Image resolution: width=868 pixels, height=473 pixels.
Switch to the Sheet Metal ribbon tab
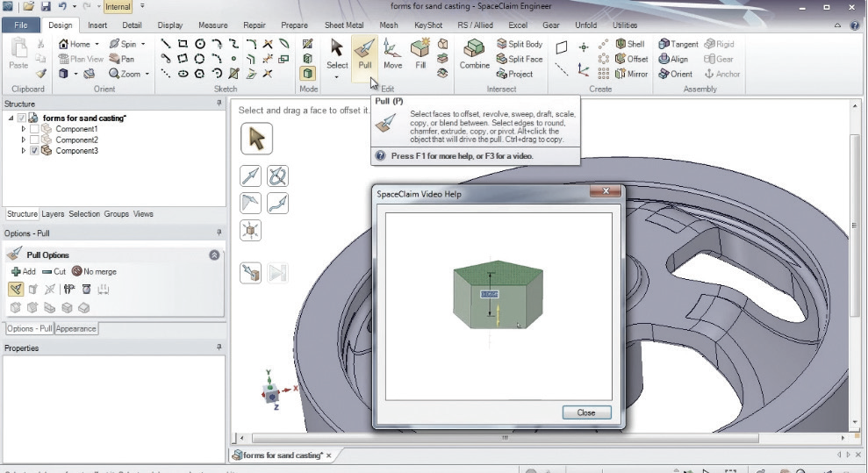pos(344,25)
